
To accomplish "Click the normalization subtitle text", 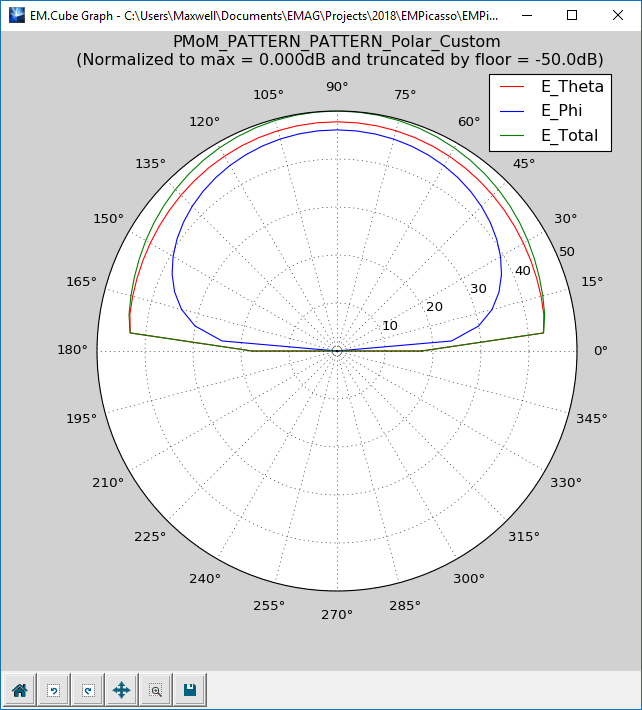I will click(340, 60).
